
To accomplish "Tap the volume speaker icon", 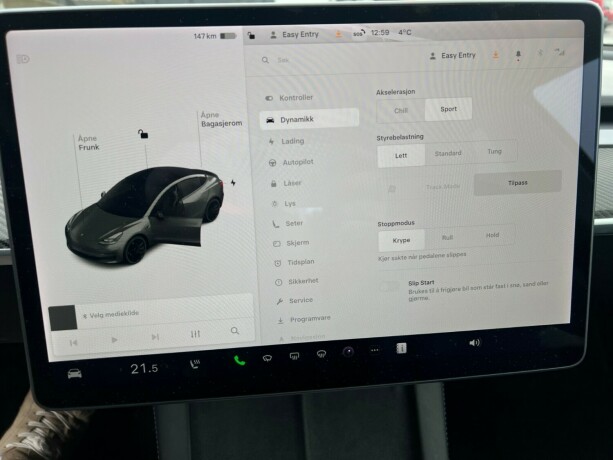I will point(474,343).
